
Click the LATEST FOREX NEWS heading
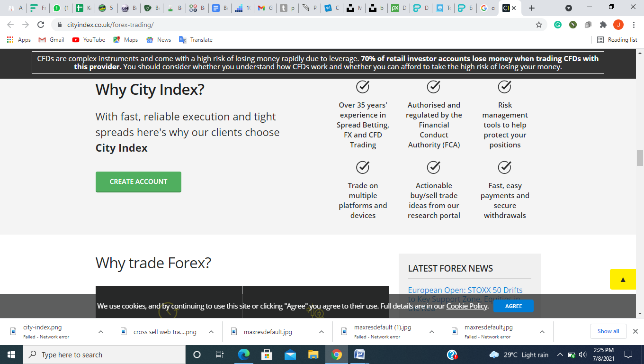tap(450, 268)
